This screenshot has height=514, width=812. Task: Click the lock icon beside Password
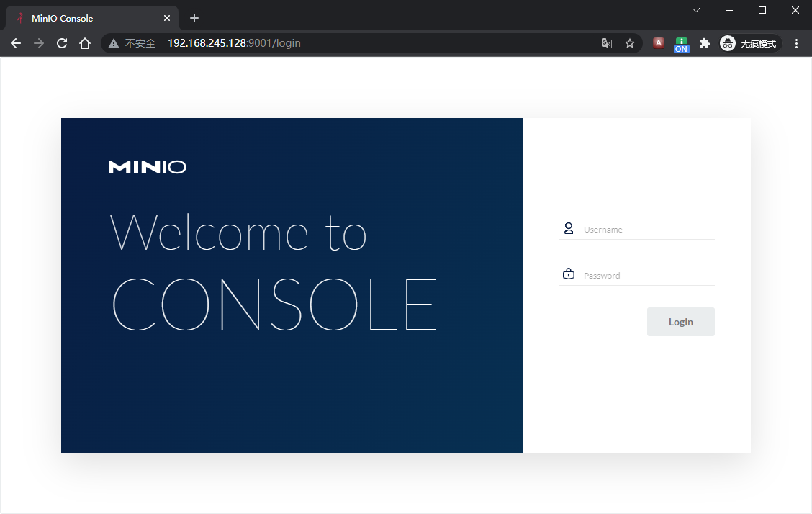click(569, 274)
